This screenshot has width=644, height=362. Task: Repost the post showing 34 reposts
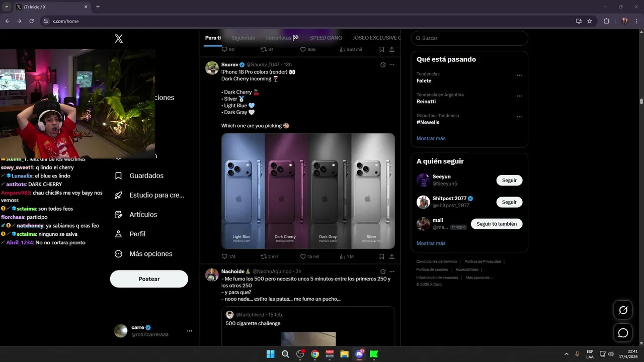point(267,49)
